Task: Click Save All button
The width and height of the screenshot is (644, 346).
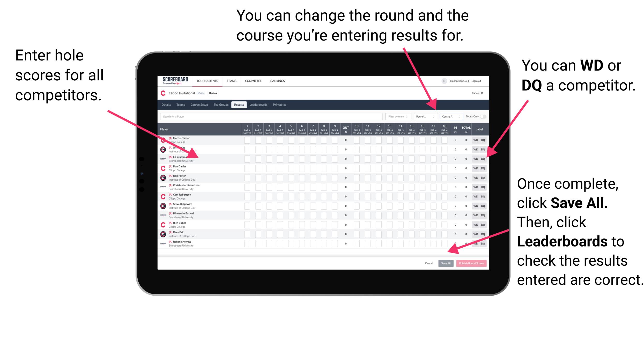Action: pos(446,263)
